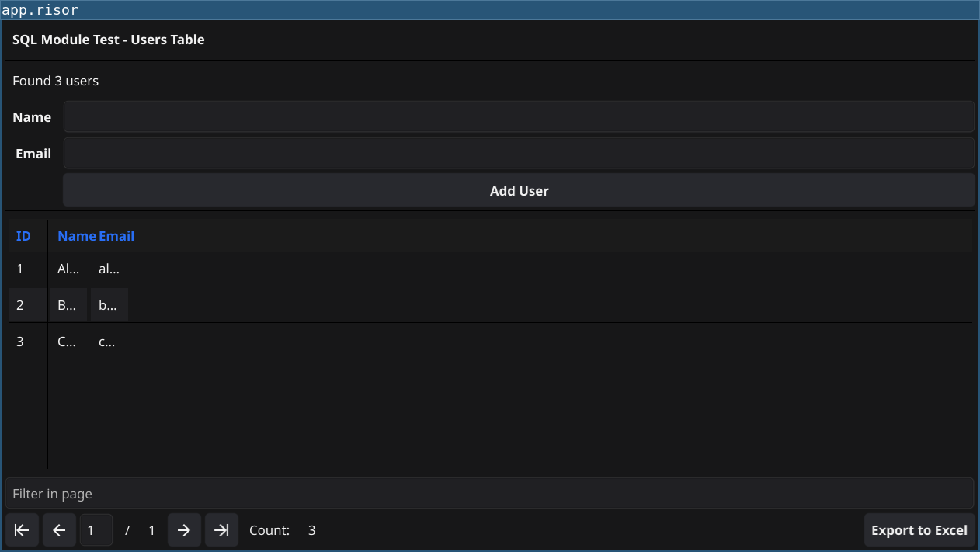Screen dimensions: 980x552
Task: Go to previous page arrow icon
Action: (x=59, y=530)
